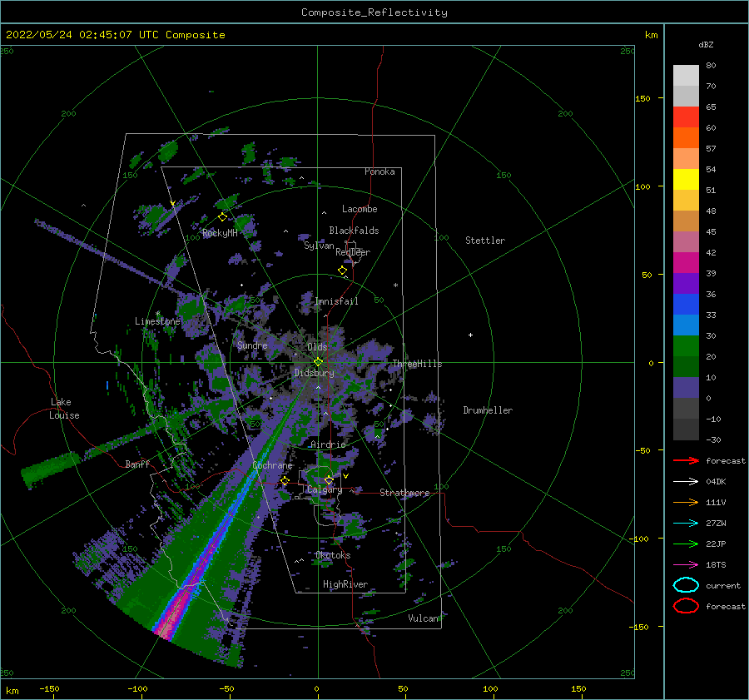
Task: Click the white 04DK arrow icon
Action: pyautogui.click(x=686, y=482)
